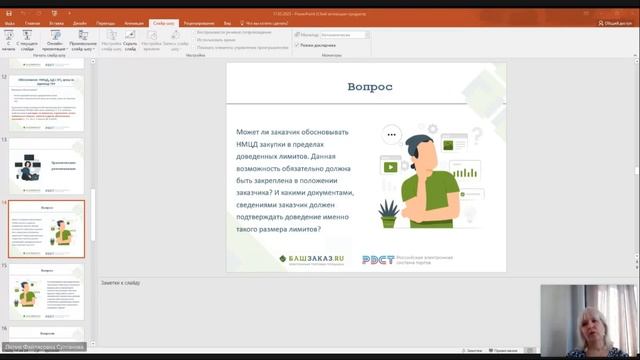Image resolution: width=640 pixels, height=360 pixels.
Task: Switch to 'Вставка' ribbon tab
Action: click(x=56, y=23)
